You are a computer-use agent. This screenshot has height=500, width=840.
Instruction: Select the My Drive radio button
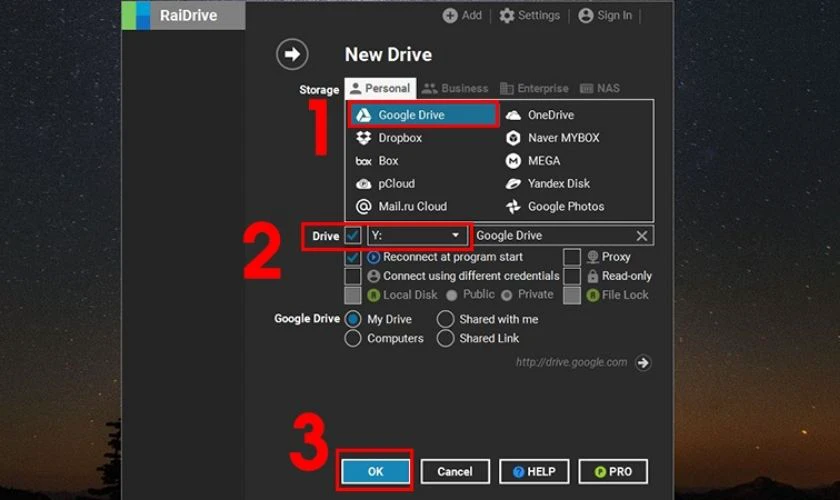[353, 319]
